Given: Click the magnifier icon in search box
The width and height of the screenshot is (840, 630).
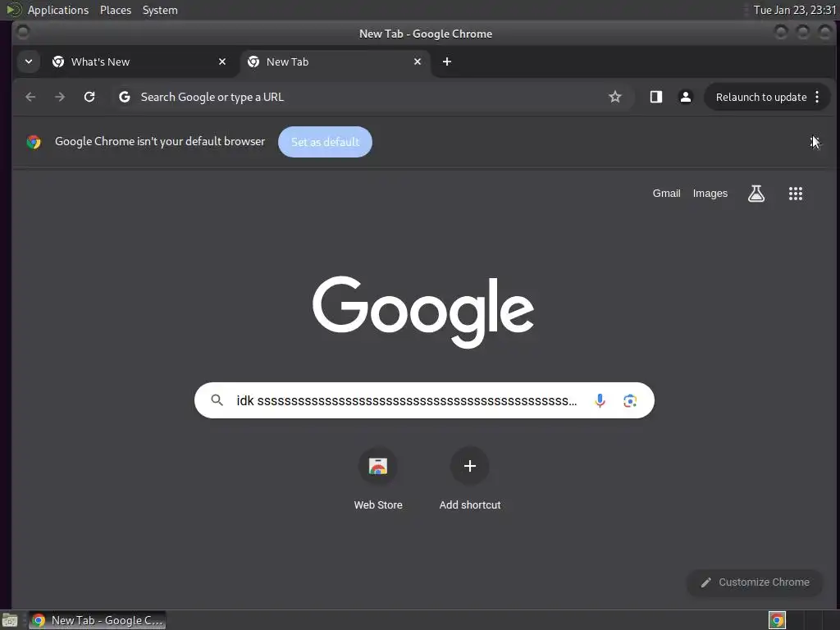Looking at the screenshot, I should [217, 400].
